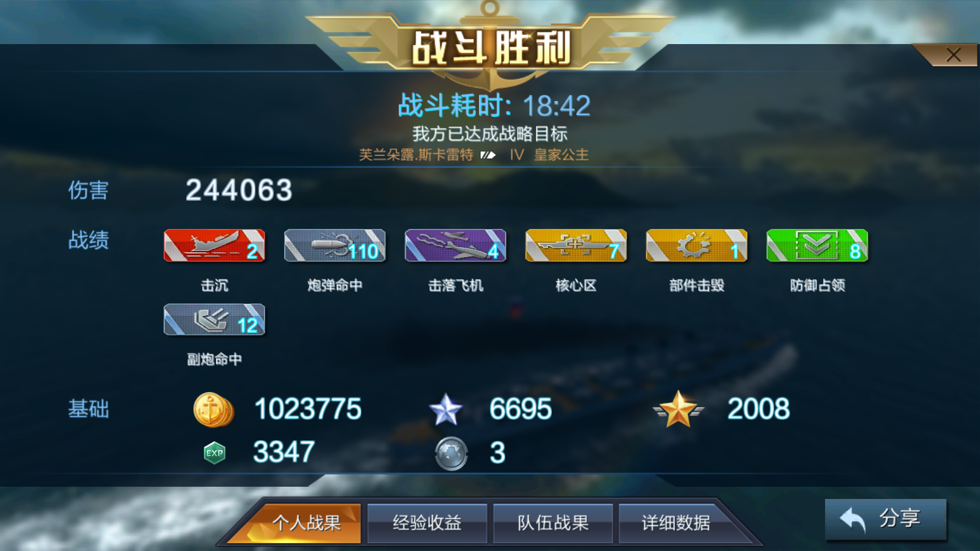
Task: Tap the green 防御占领 defense badge
Action: 818,246
